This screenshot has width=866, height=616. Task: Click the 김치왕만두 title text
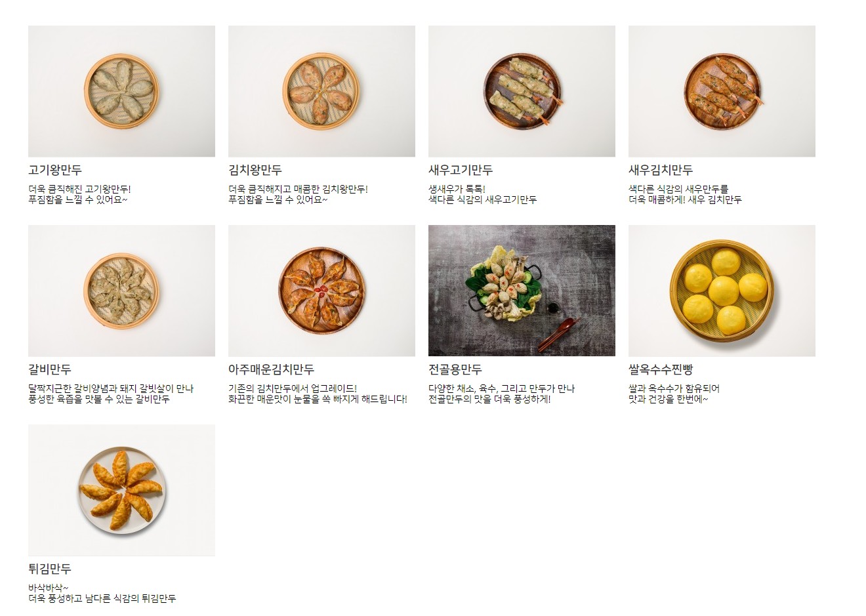pos(255,170)
